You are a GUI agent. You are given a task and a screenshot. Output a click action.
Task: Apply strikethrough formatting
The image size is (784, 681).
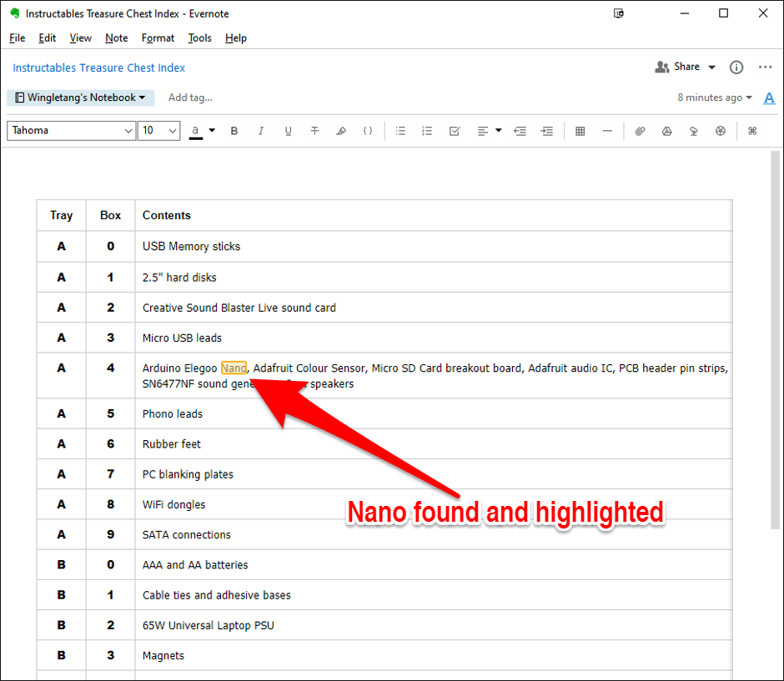tap(314, 131)
